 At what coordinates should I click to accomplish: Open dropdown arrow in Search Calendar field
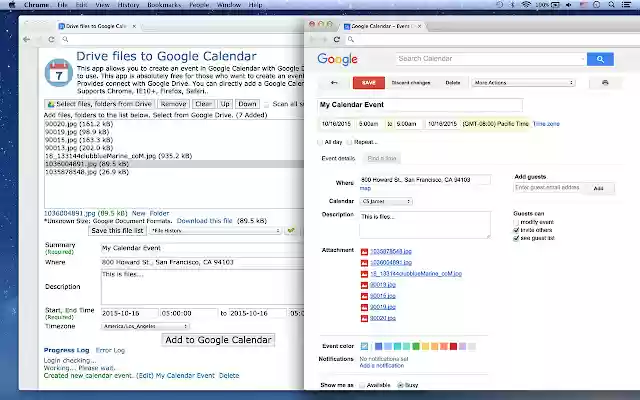coord(582,59)
